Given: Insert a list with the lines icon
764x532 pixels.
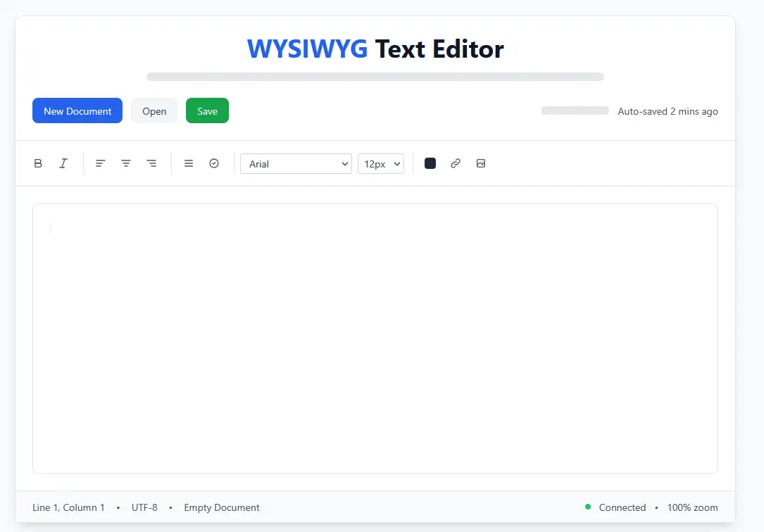Looking at the screenshot, I should pyautogui.click(x=189, y=163).
